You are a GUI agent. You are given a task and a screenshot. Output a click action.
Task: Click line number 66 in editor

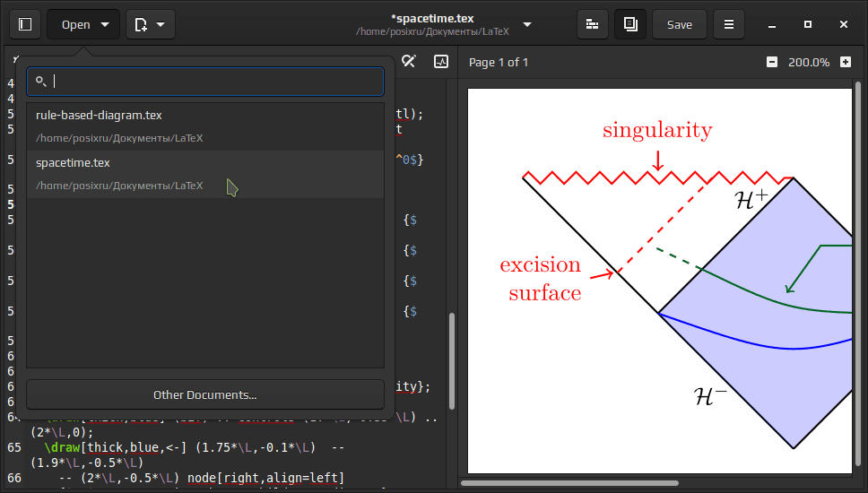(x=14, y=478)
